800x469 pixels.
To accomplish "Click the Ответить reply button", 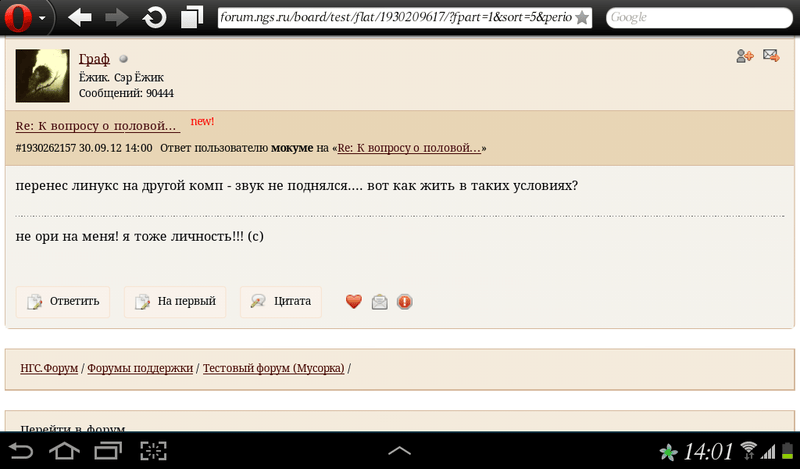I will tap(63, 302).
